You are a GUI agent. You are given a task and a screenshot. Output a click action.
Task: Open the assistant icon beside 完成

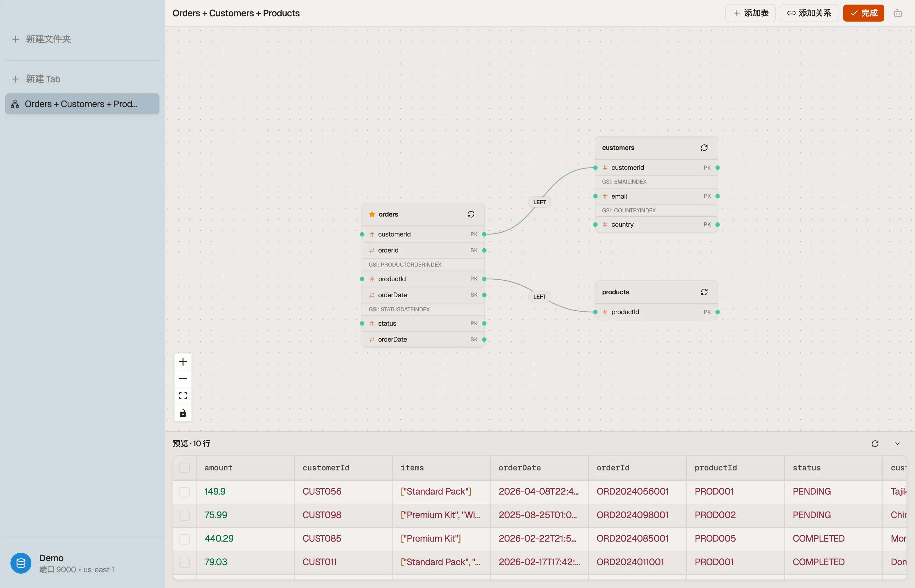click(x=898, y=13)
